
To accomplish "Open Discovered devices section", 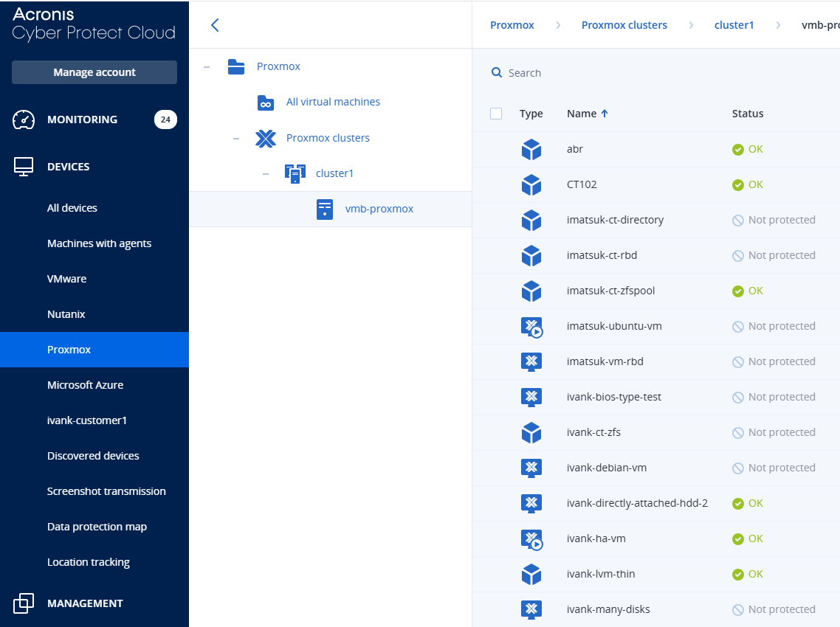I will click(93, 456).
